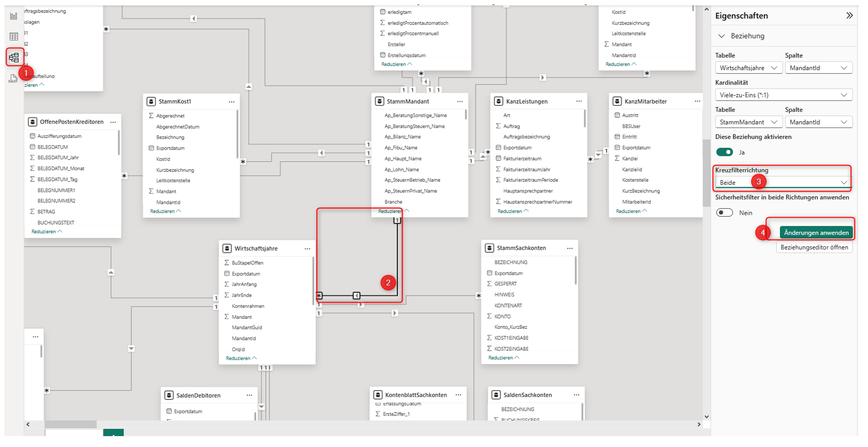Screen dimensions: 868x447
Task: Collapse Wirtschaftsjahre table via Reduzieren
Action: click(241, 358)
